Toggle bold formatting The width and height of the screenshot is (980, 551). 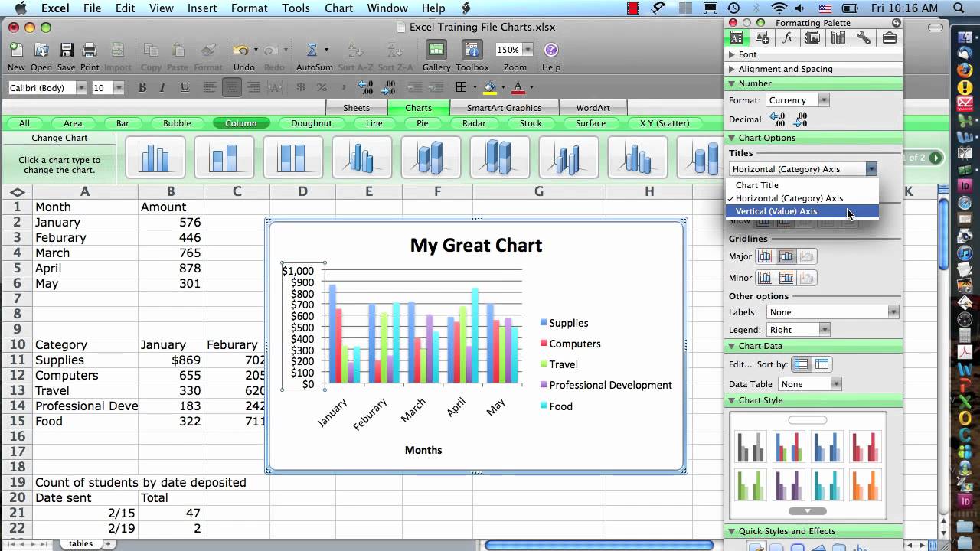point(142,87)
